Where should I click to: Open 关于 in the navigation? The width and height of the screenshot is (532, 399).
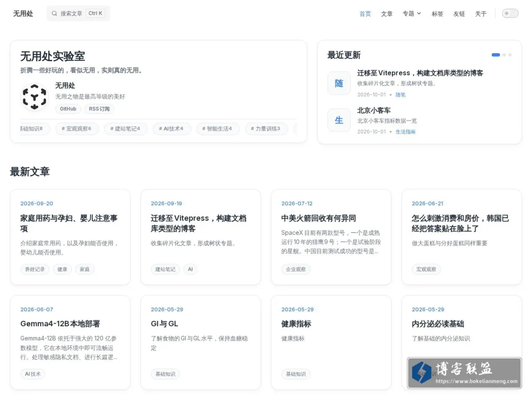481,14
